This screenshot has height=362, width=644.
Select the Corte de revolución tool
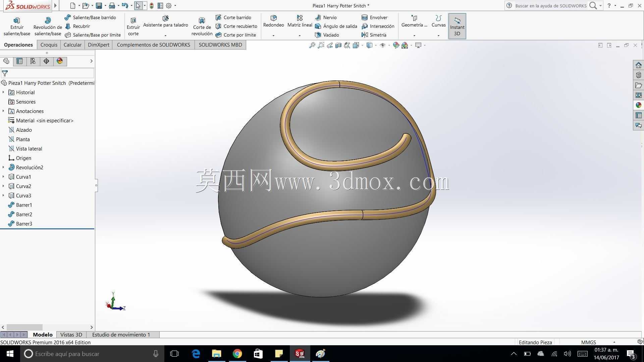click(202, 26)
